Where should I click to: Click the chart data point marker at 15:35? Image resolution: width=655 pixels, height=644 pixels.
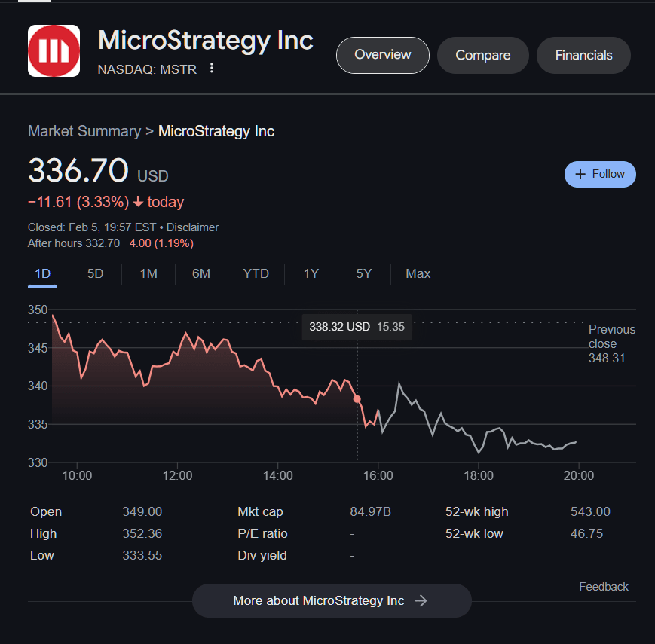point(357,399)
